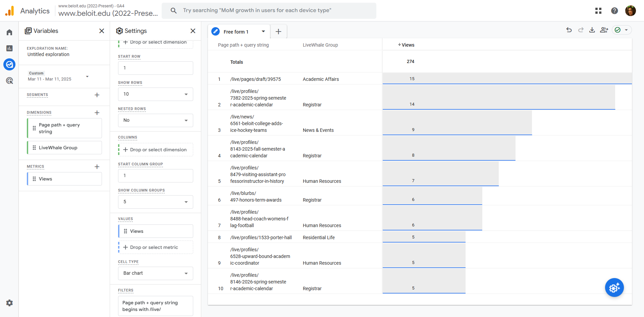This screenshot has height=317, width=644.
Task: Click Drop or select dimension under Columns
Action: [156, 150]
